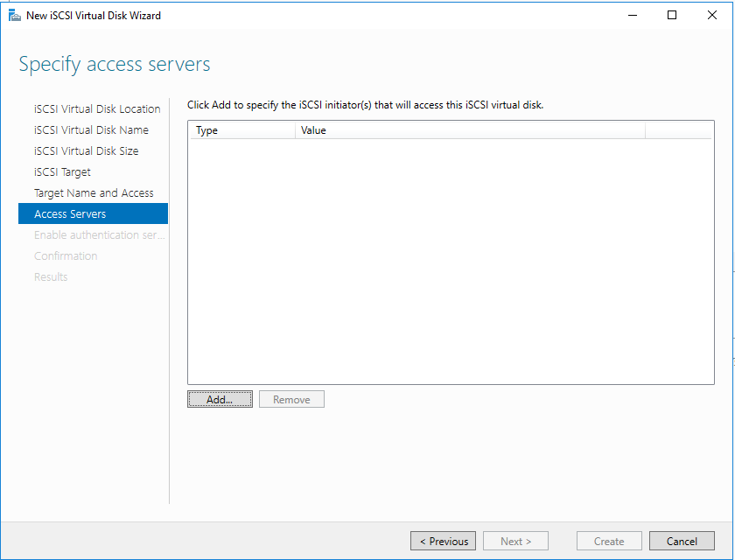Minimize the New iSCSI Virtual Disk Wizard window
Screen dimensions: 735x560
click(x=632, y=15)
